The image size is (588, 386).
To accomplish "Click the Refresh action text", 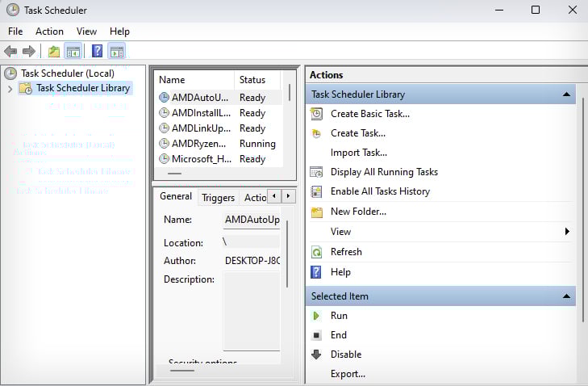I will click(346, 252).
